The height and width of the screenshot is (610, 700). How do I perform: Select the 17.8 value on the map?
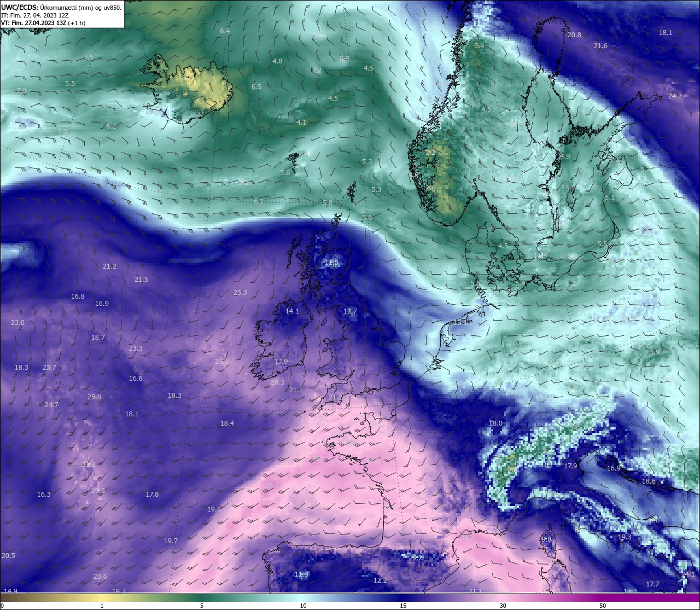click(x=152, y=495)
